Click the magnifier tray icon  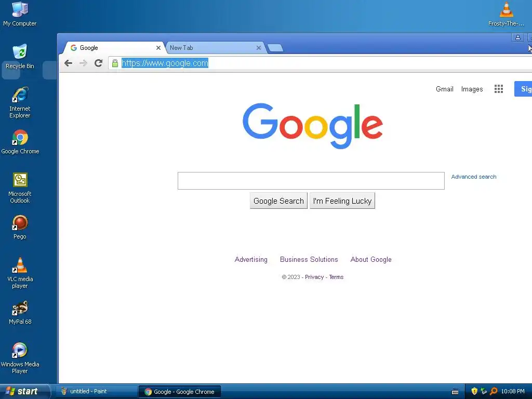(x=494, y=391)
